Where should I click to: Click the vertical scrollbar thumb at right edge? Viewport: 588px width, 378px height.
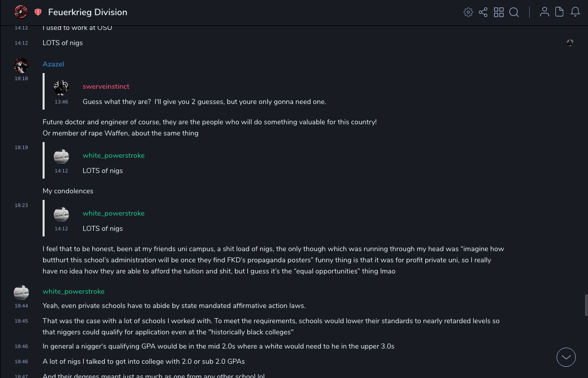point(586,305)
